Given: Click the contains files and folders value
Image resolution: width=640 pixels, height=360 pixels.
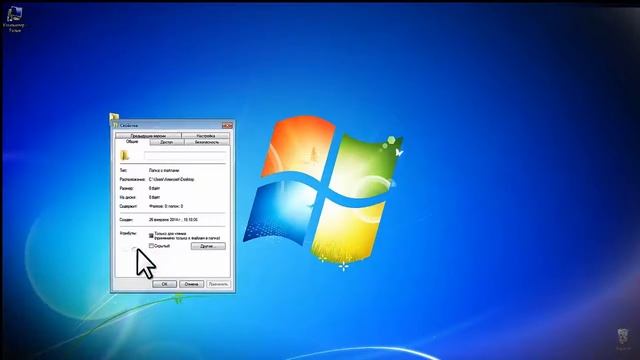Looking at the screenshot, I should pyautogui.click(x=166, y=206).
